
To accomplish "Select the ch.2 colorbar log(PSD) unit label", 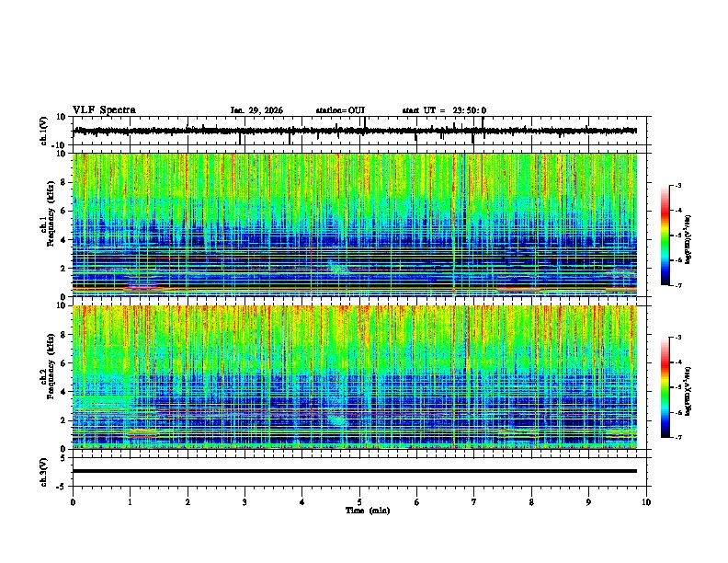I will coord(688,391).
